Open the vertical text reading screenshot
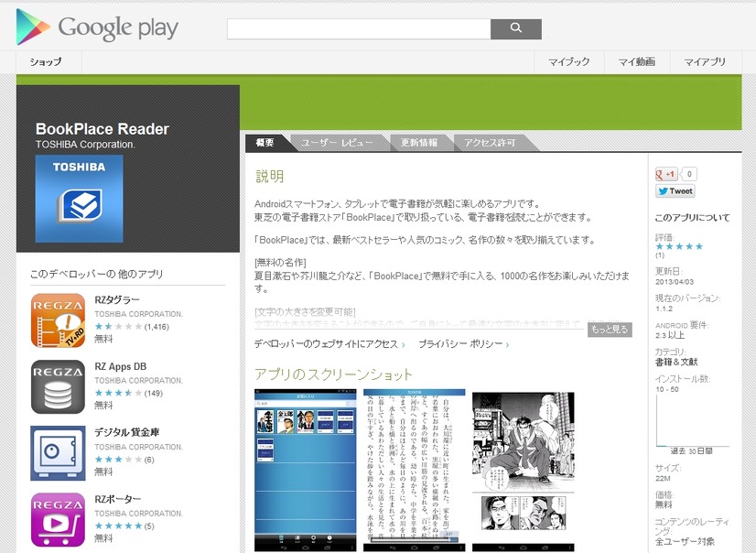This screenshot has width=756, height=553. point(415,470)
